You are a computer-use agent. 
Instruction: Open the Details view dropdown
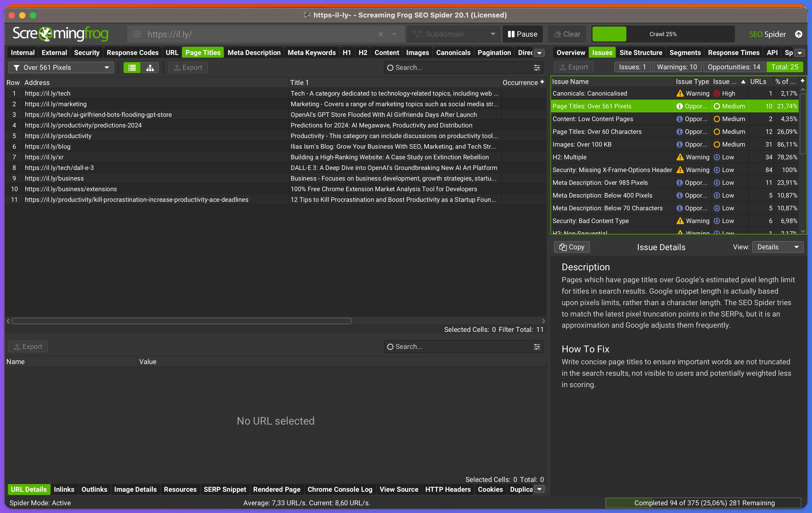coord(778,247)
